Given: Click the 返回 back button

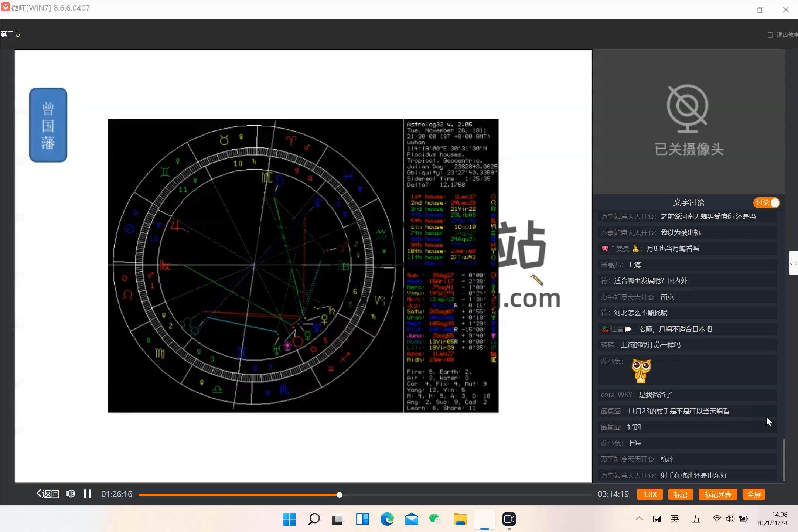Looking at the screenshot, I should pos(48,494).
